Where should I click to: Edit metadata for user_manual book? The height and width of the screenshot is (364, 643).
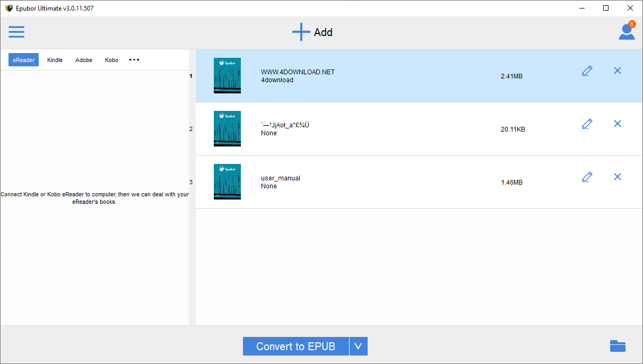tap(587, 177)
